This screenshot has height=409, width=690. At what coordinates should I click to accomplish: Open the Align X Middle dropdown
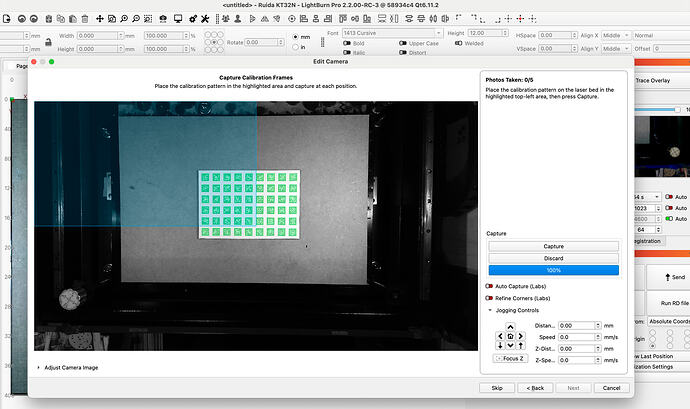coord(616,35)
